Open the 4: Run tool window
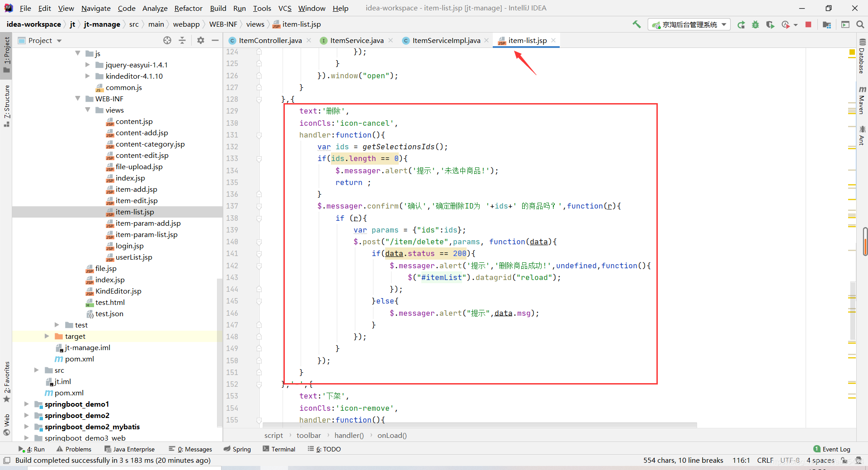The image size is (868, 470). (x=32, y=449)
